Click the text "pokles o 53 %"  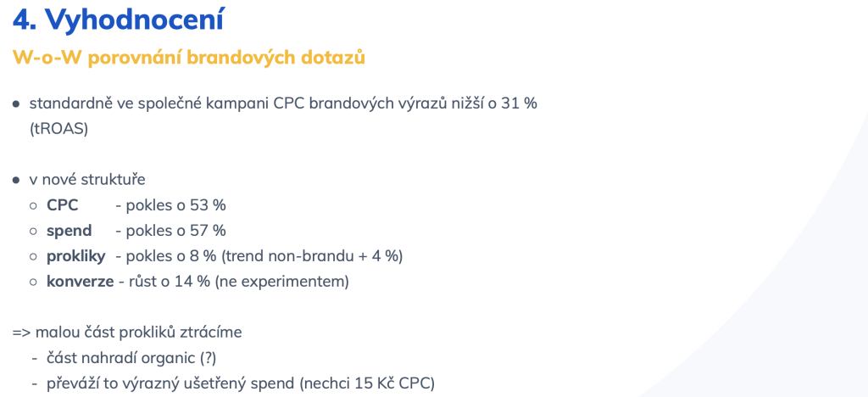pos(176,205)
